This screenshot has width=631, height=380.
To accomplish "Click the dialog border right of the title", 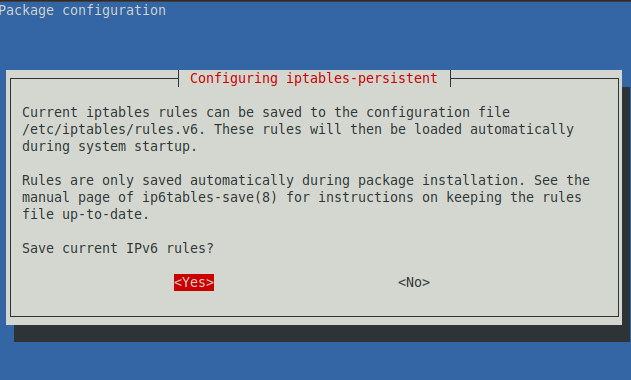I will click(534, 79).
